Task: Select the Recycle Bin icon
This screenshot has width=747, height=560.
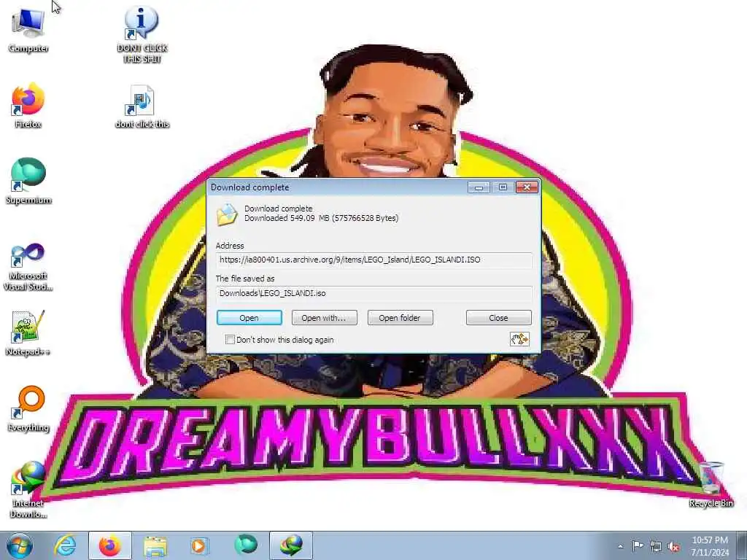Action: pyautogui.click(x=711, y=484)
